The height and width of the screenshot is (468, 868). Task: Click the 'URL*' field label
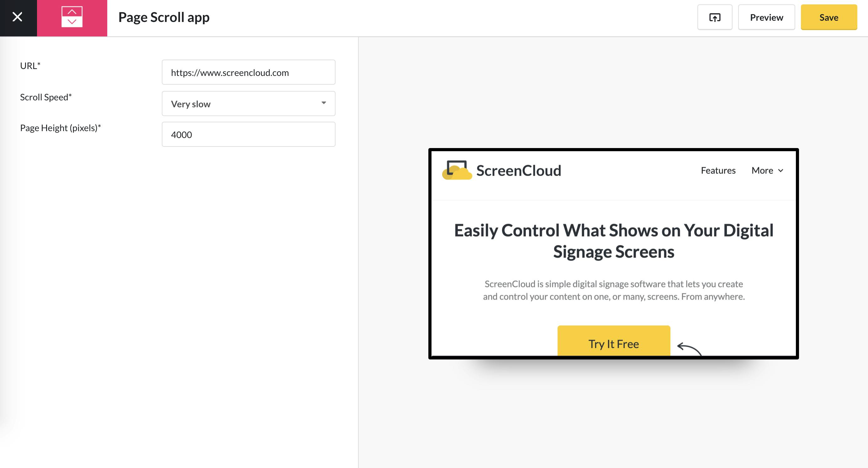(30, 66)
